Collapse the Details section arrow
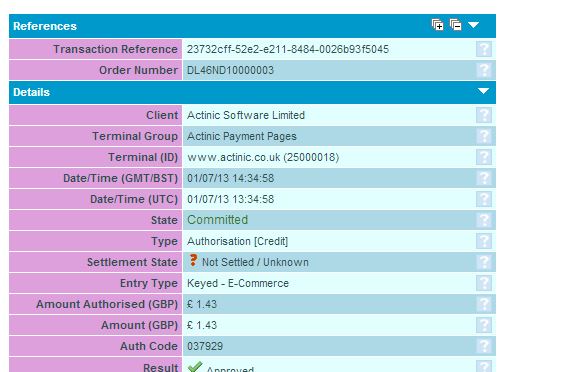The width and height of the screenshot is (570, 372). 483,91
